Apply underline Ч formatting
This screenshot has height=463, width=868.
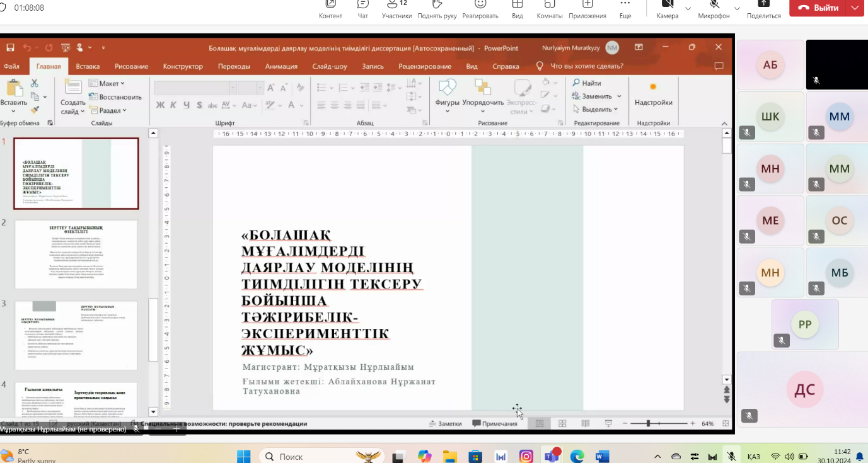(x=187, y=105)
